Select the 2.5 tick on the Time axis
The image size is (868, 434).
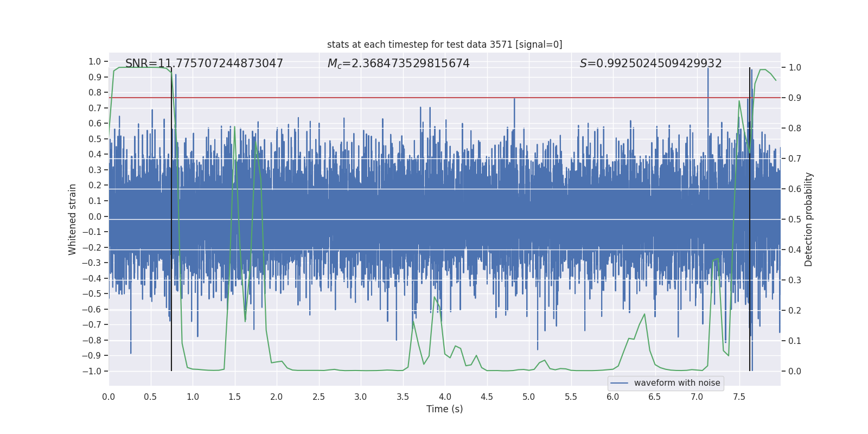click(318, 397)
